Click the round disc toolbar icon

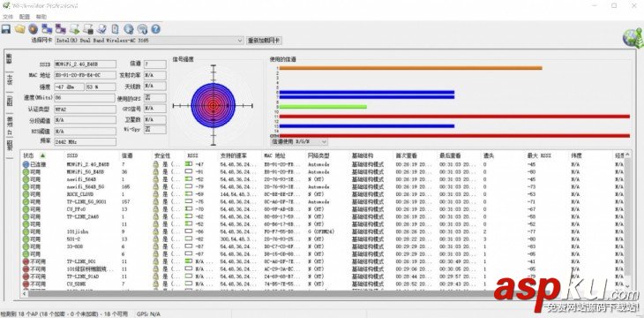[x=34, y=29]
